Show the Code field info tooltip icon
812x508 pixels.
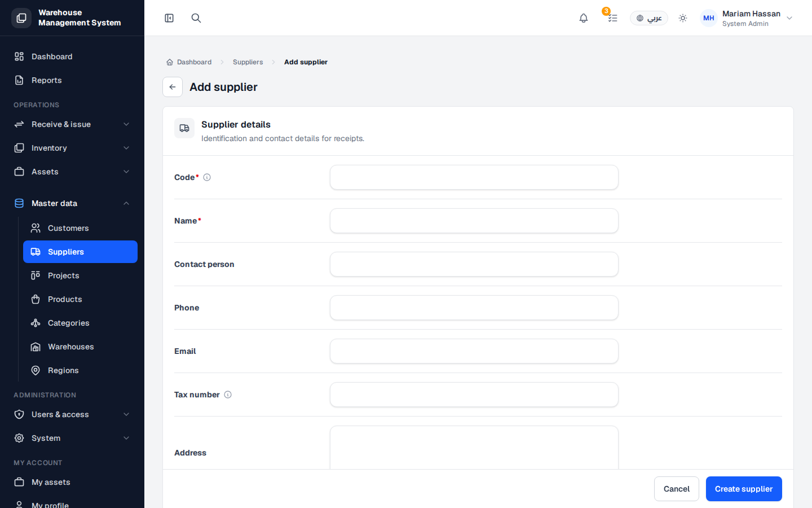207,177
